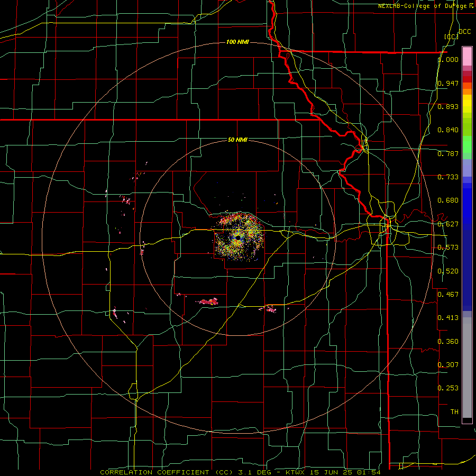Select the 0.840 scale value
The width and height of the screenshot is (476, 476).
(448, 130)
